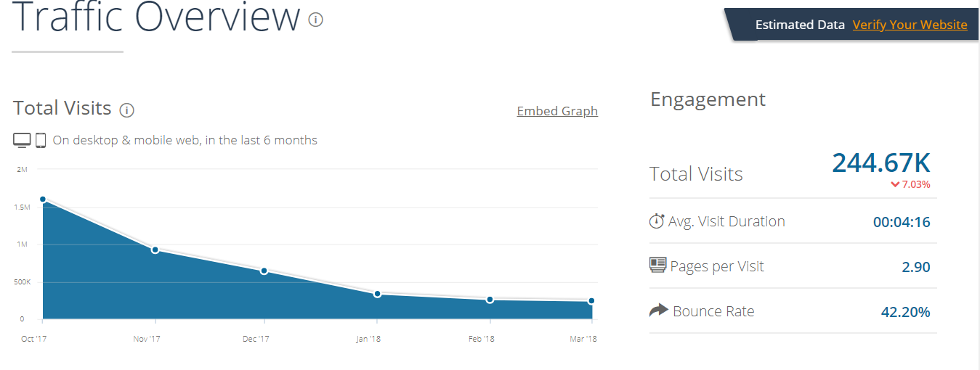The width and height of the screenshot is (980, 370).
Task: Click the mobile phone icon
Action: (x=41, y=140)
